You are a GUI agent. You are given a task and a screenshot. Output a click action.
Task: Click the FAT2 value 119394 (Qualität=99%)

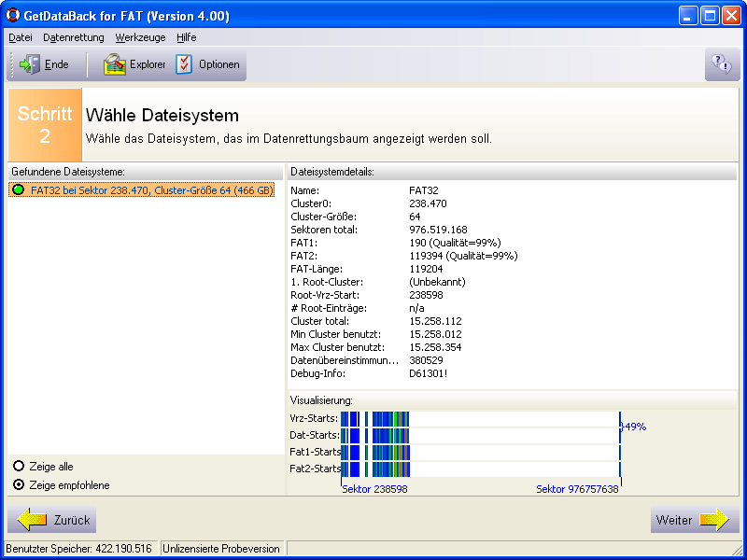click(x=463, y=256)
